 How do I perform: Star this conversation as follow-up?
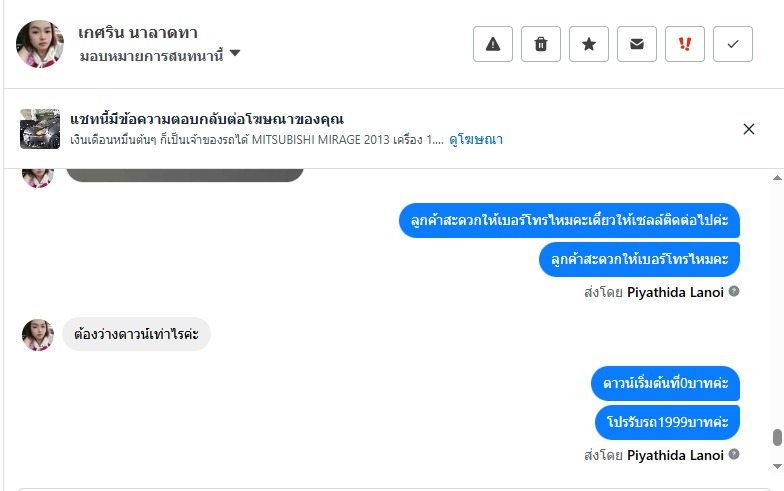(x=589, y=44)
